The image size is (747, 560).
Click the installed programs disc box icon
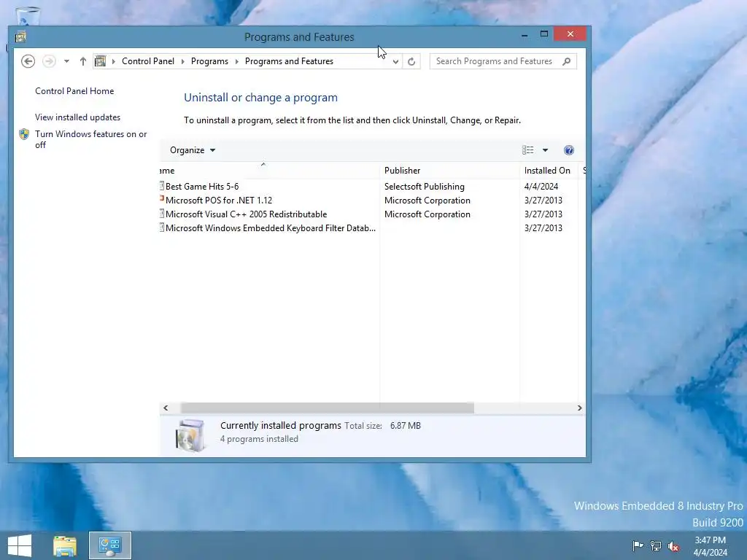pos(190,435)
